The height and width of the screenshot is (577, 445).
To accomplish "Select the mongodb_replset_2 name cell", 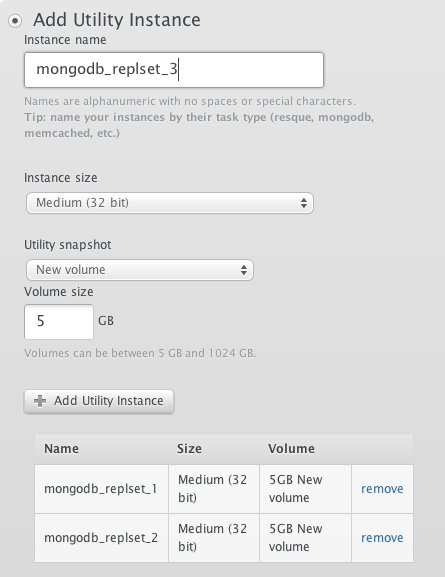I will pos(102,538).
